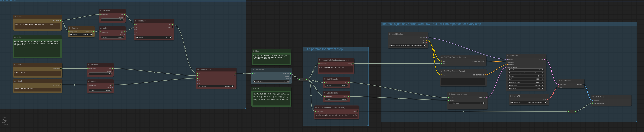Click the reroute node after JobIterator
The height and width of the screenshot is (132, 644).
303,80
